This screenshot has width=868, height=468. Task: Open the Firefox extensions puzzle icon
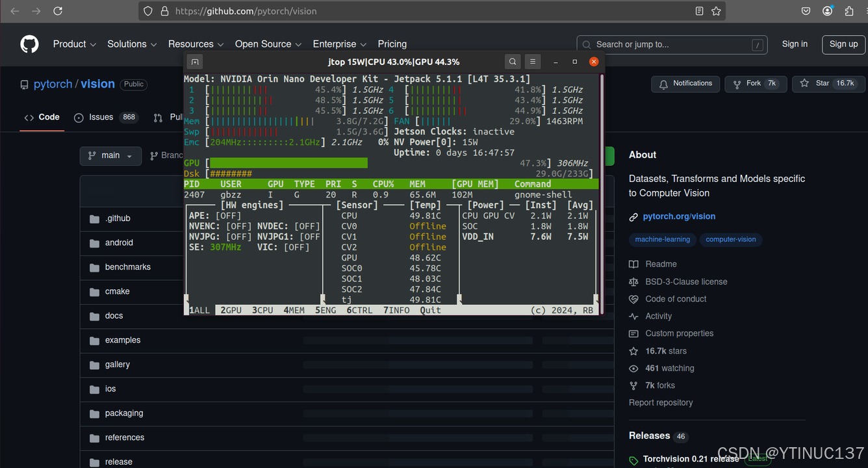coord(849,11)
